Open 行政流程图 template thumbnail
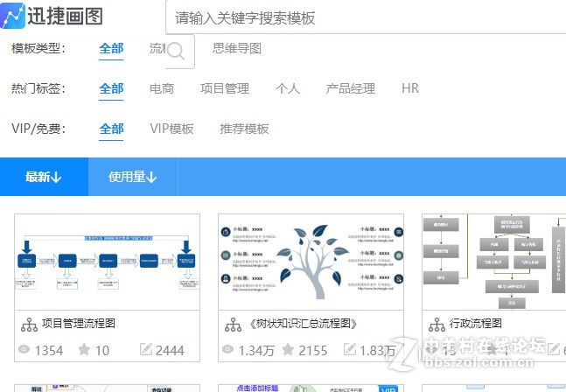This screenshot has width=566, height=392. 493,262
